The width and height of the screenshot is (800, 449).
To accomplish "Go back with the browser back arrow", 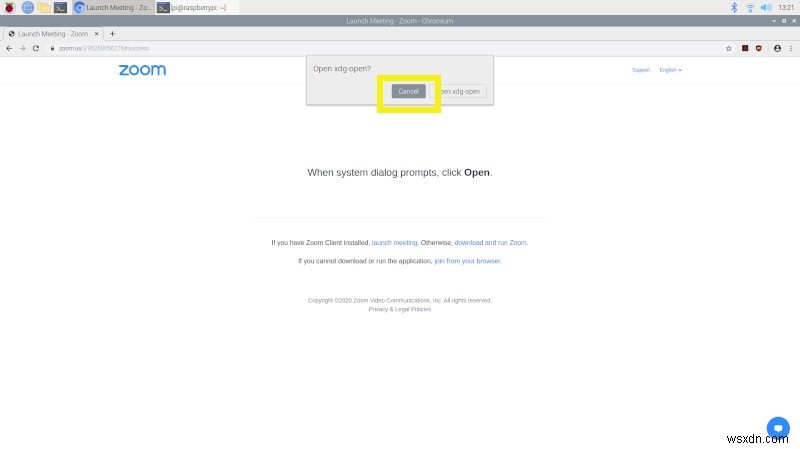I will [x=9, y=47].
